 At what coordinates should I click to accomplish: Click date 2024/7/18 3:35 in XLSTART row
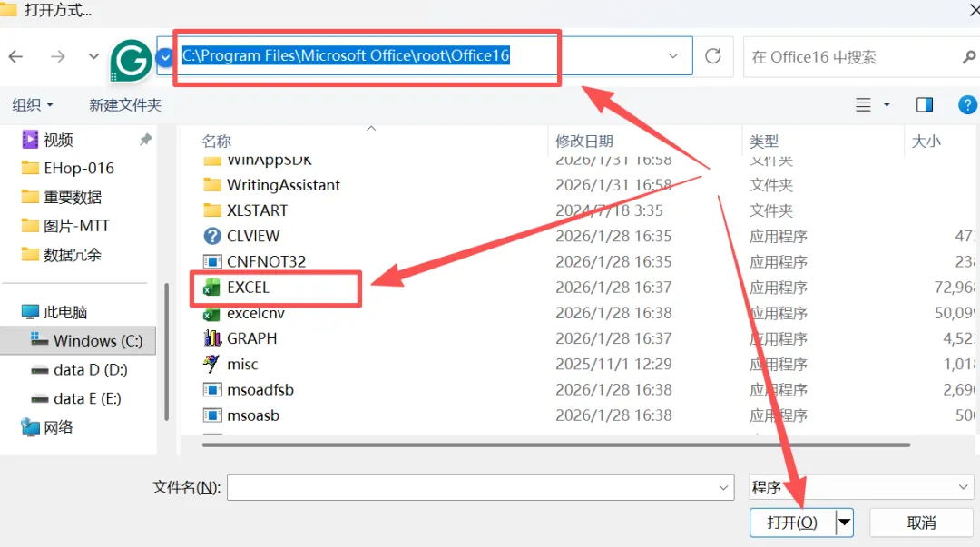point(610,210)
